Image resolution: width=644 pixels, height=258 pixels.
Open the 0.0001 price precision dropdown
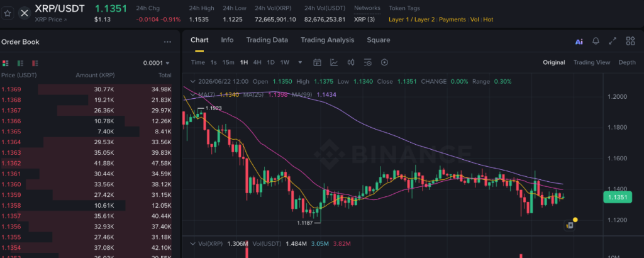click(x=156, y=64)
